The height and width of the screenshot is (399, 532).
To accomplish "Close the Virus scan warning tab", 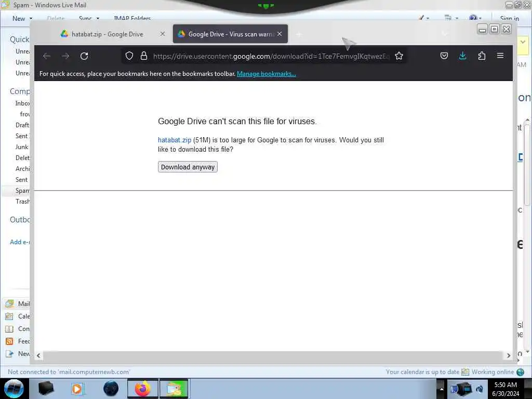I will click(280, 34).
